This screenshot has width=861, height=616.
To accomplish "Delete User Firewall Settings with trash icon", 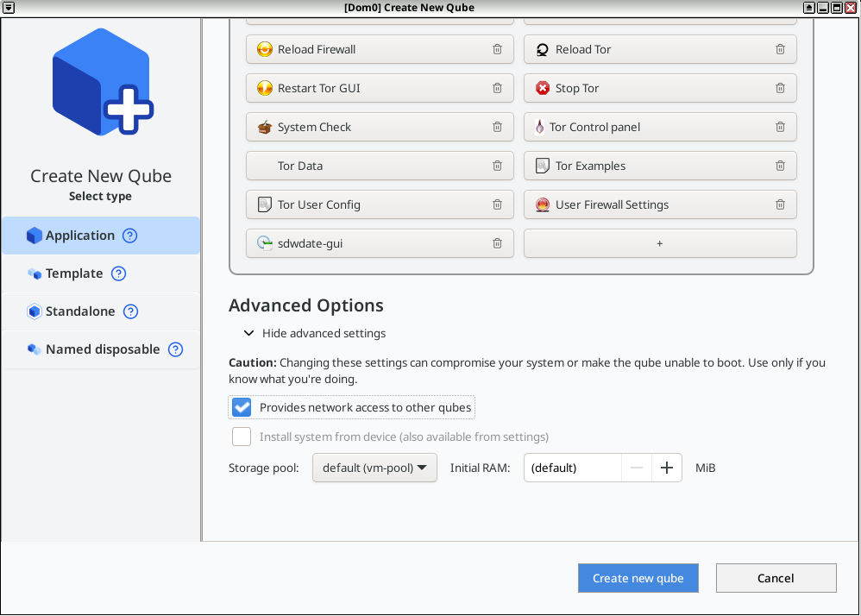I will 780,204.
